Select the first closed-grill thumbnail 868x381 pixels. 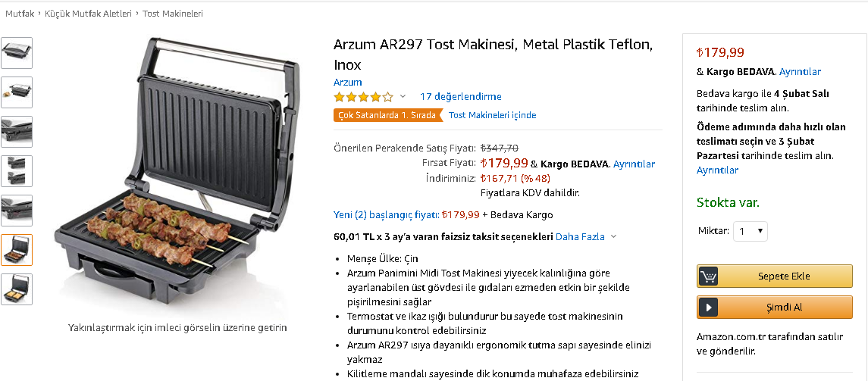(x=17, y=53)
